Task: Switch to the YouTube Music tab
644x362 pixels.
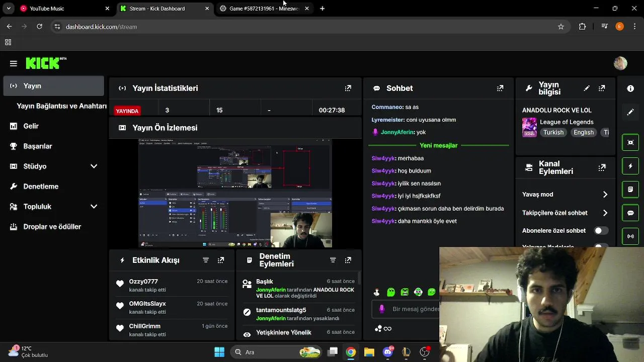Action: 64,9
